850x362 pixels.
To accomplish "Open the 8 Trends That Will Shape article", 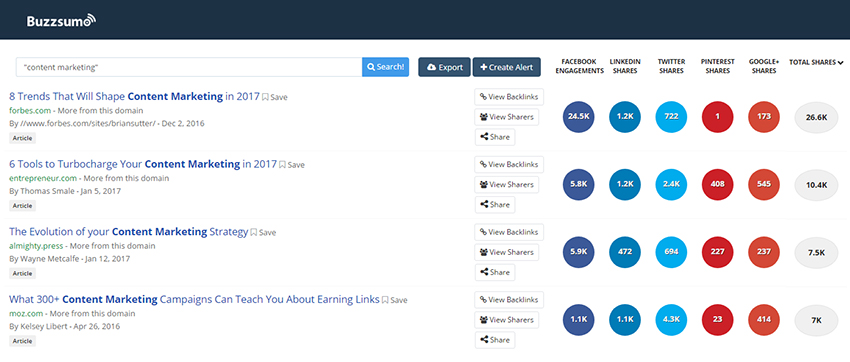I will 134,96.
